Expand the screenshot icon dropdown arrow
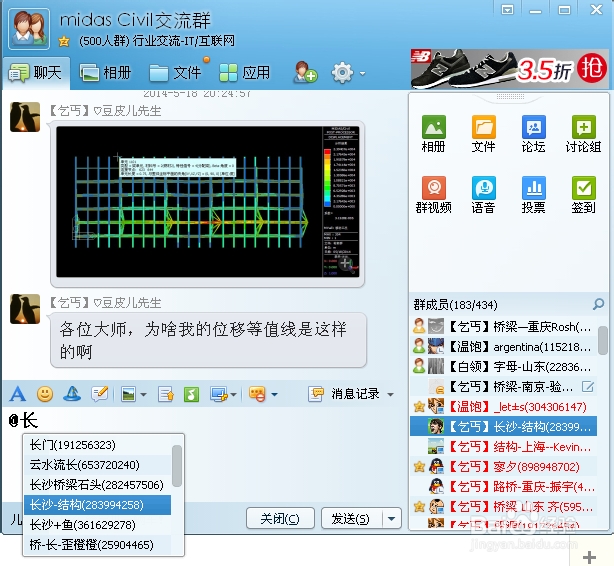The height and width of the screenshot is (566, 614). click(x=233, y=394)
